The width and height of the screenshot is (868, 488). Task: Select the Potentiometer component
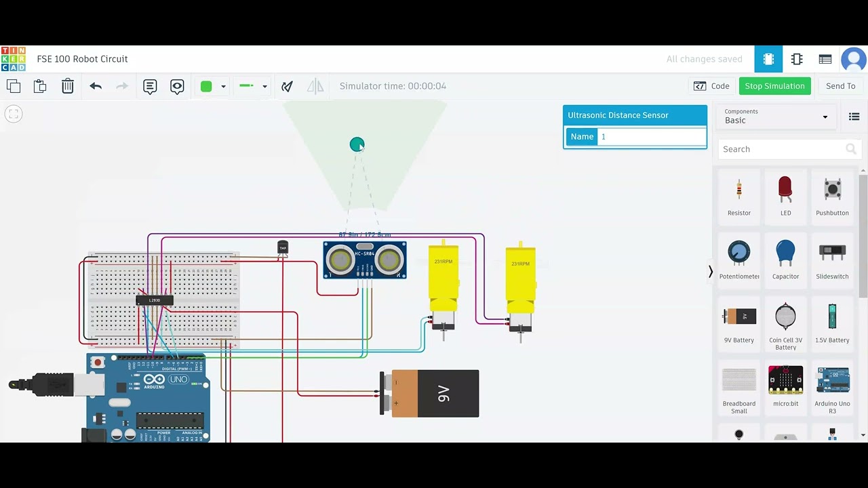coord(739,260)
